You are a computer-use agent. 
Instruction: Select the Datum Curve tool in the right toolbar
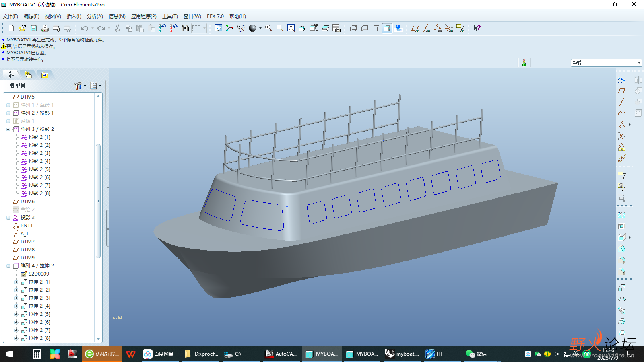point(622,113)
